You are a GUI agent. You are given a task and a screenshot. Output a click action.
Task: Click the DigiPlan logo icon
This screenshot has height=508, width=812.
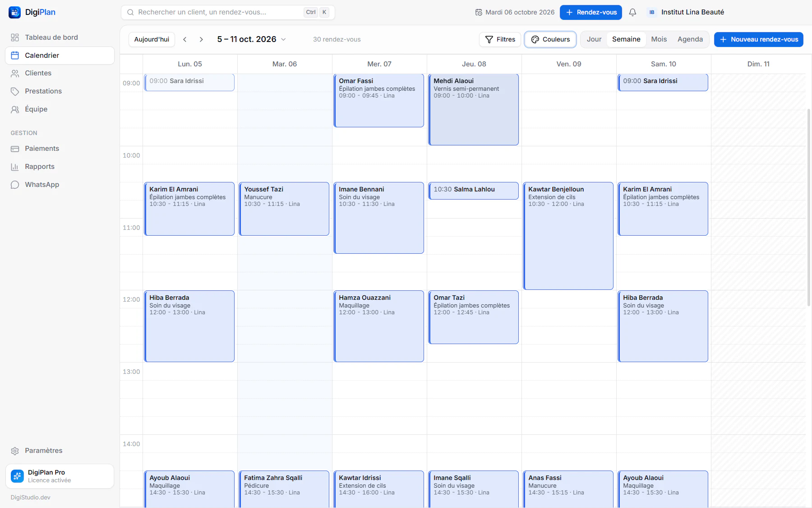14,12
